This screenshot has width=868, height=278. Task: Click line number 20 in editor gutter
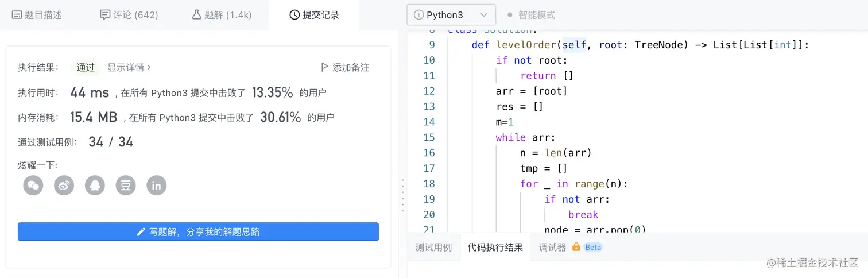(429, 215)
